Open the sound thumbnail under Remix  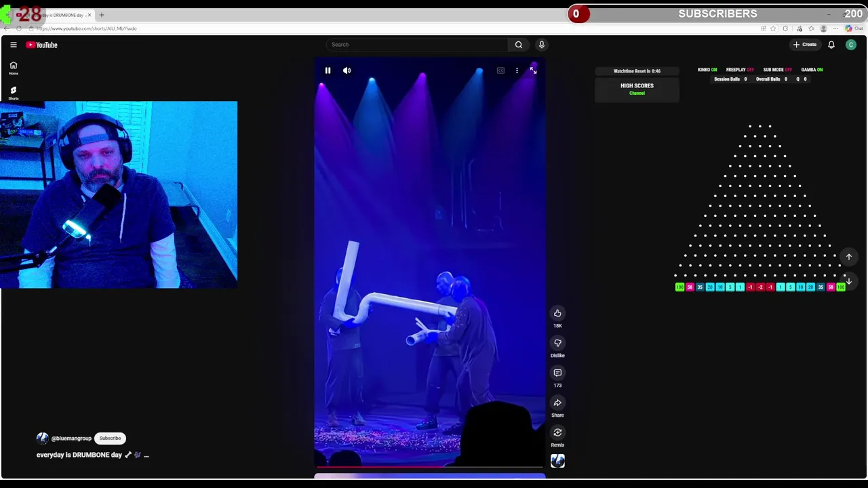(557, 462)
